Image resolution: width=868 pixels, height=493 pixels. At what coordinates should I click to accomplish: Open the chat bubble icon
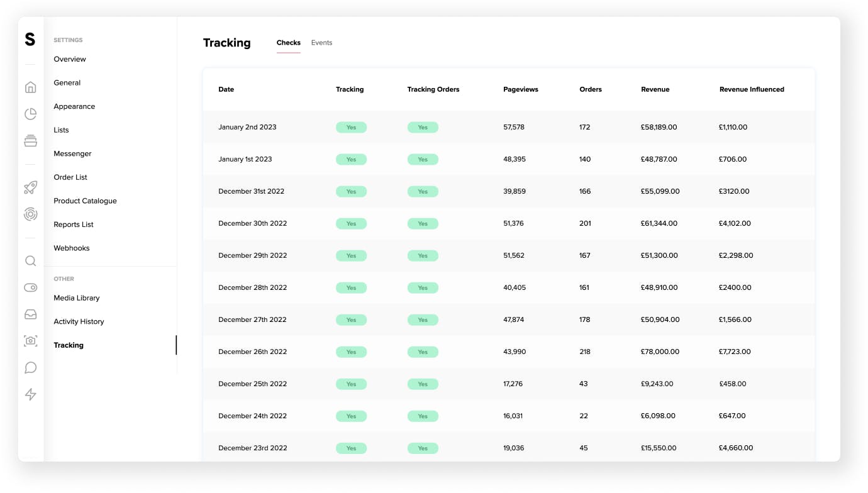tap(30, 368)
